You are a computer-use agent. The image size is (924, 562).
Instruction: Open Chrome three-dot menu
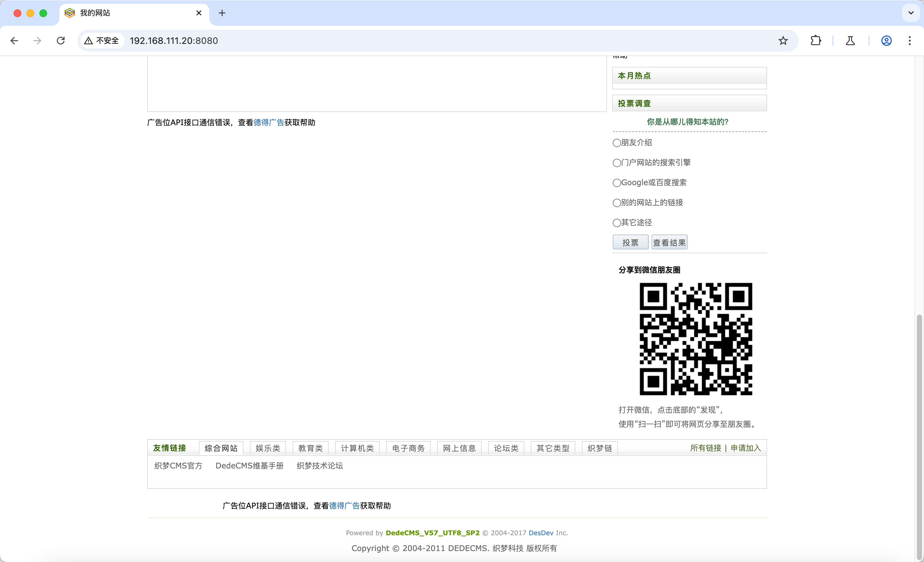pyautogui.click(x=909, y=40)
